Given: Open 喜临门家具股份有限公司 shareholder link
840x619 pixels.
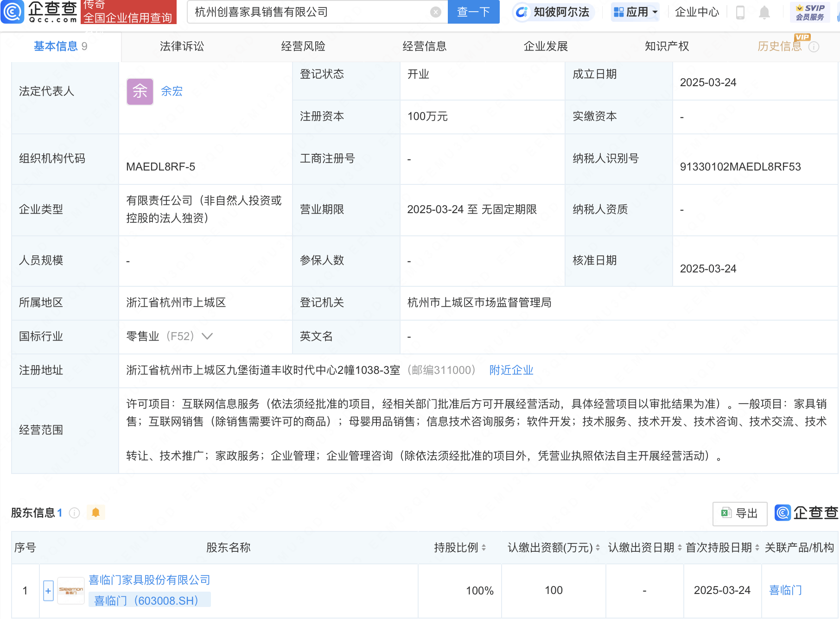Looking at the screenshot, I should [149, 580].
